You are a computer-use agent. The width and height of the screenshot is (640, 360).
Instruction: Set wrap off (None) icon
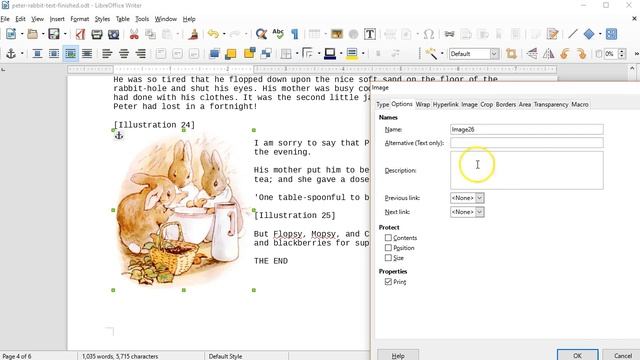(37, 53)
